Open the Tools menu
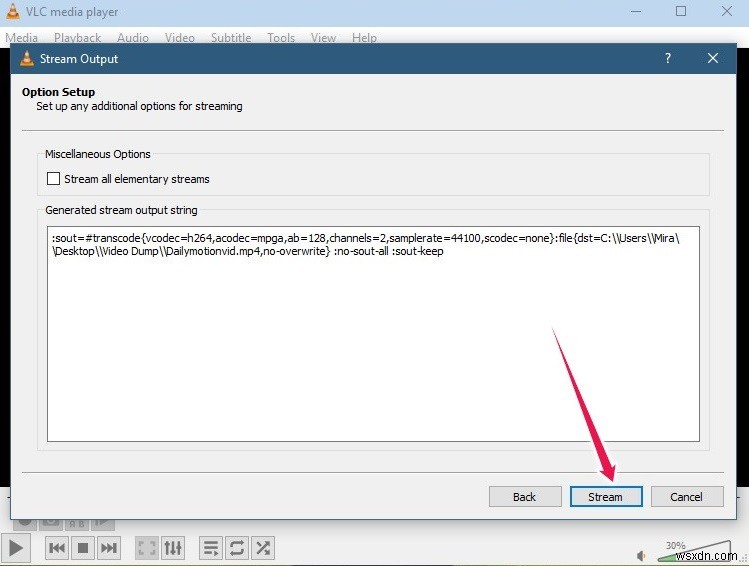 281,37
